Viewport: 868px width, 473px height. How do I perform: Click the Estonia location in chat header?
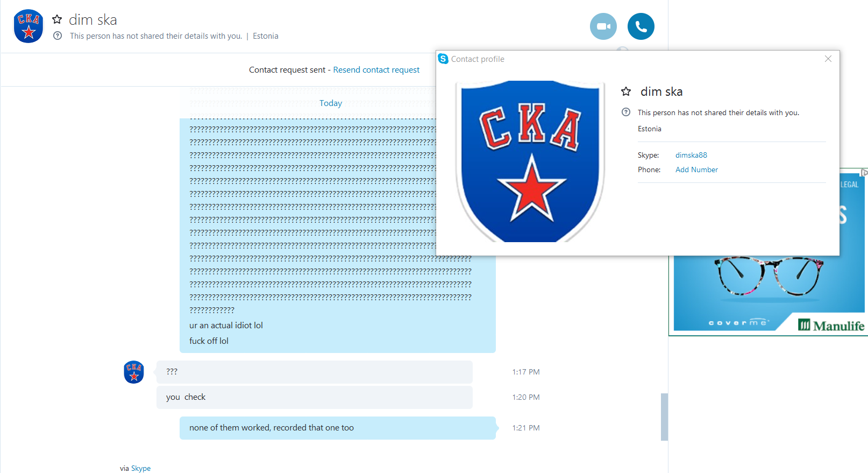click(266, 36)
